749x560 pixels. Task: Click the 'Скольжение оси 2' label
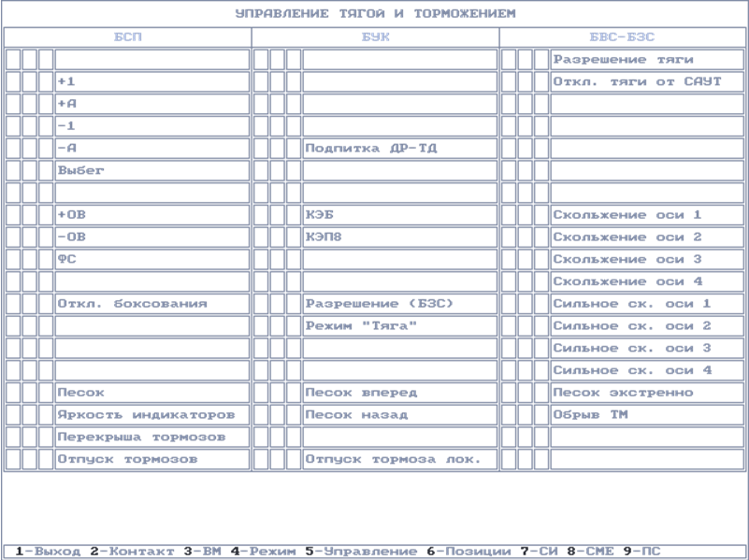(x=627, y=237)
